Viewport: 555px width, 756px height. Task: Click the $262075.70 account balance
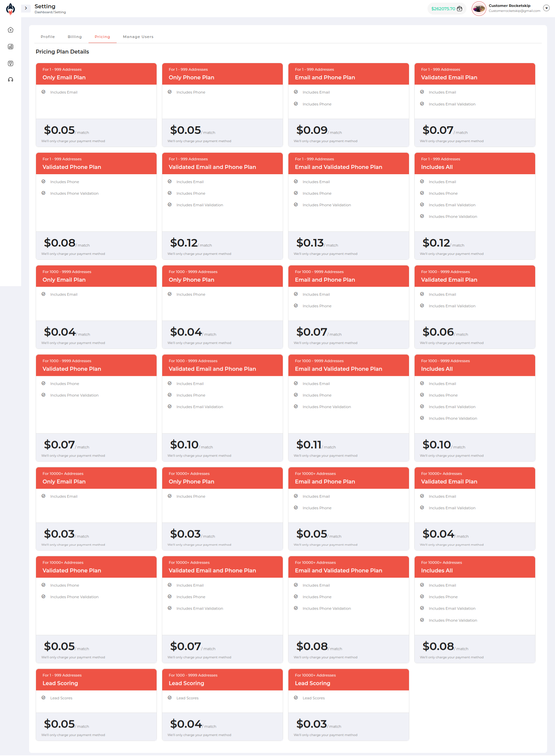click(x=443, y=9)
